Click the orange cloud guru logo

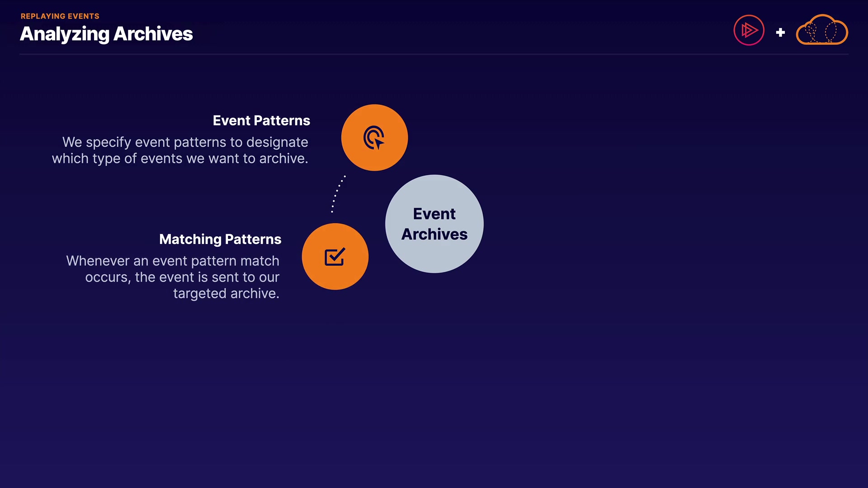click(821, 30)
